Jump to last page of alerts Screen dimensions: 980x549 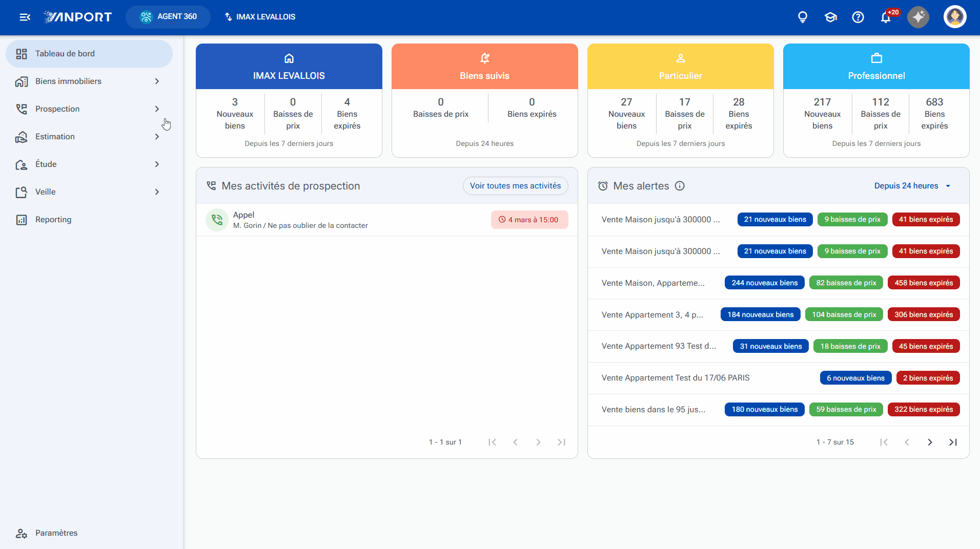(x=953, y=442)
